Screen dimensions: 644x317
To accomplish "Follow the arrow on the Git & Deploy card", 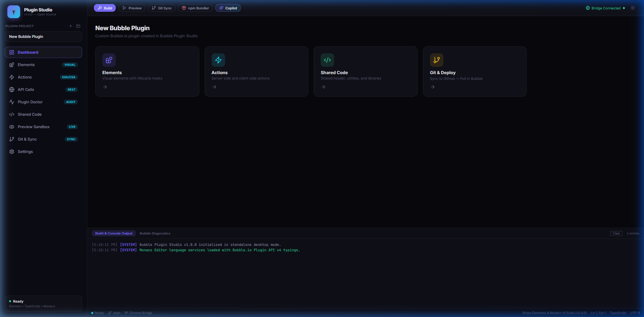I will pos(433,87).
